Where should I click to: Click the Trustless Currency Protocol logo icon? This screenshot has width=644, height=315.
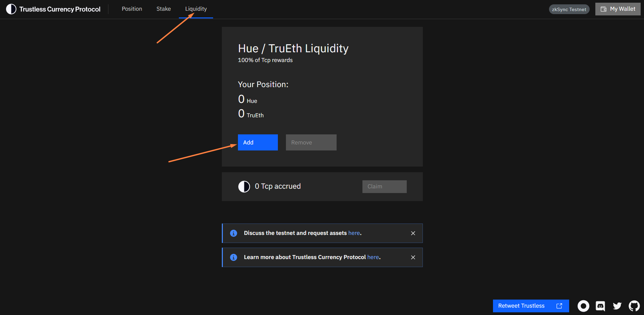click(11, 9)
